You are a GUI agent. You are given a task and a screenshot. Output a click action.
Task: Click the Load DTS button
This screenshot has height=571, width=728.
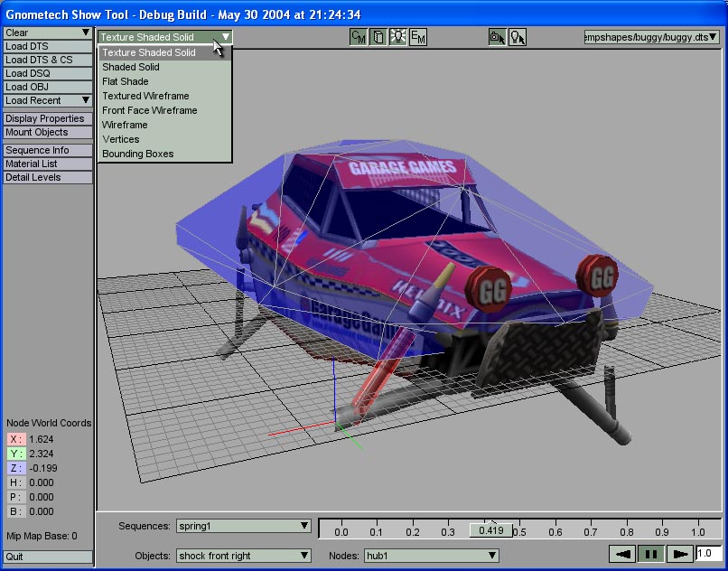coord(47,46)
